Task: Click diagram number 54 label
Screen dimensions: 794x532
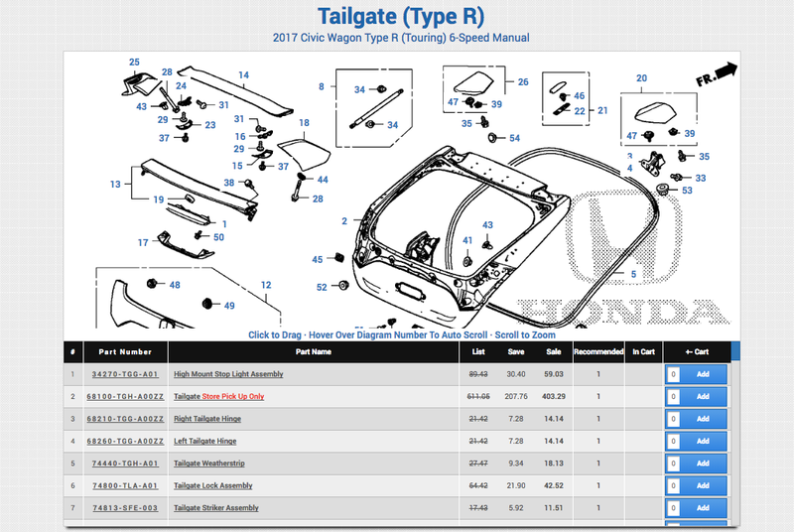Action: [x=514, y=138]
